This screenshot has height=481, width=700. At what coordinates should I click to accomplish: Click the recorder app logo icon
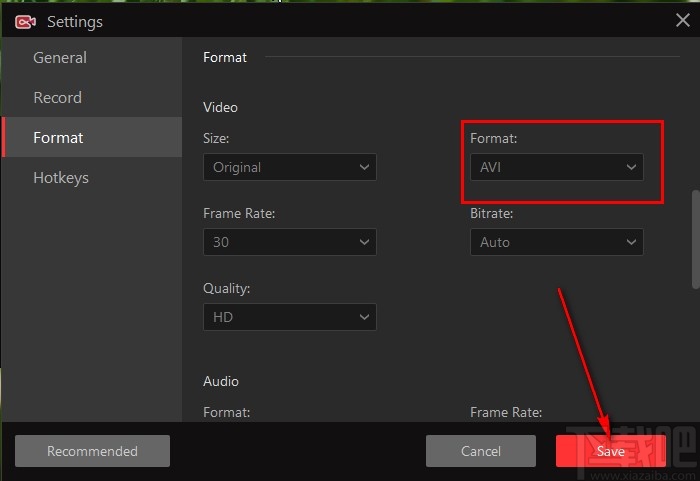tap(26, 21)
